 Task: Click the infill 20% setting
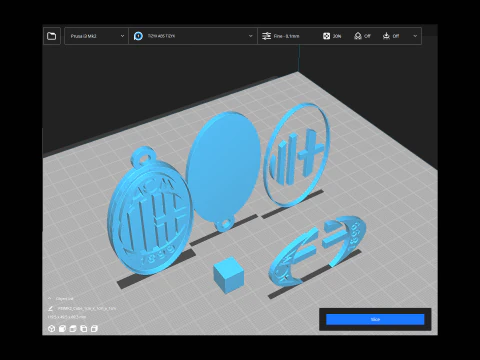(x=332, y=36)
